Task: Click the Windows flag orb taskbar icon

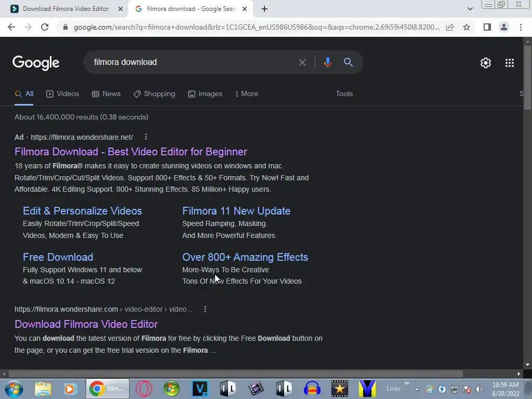Action: point(171,389)
